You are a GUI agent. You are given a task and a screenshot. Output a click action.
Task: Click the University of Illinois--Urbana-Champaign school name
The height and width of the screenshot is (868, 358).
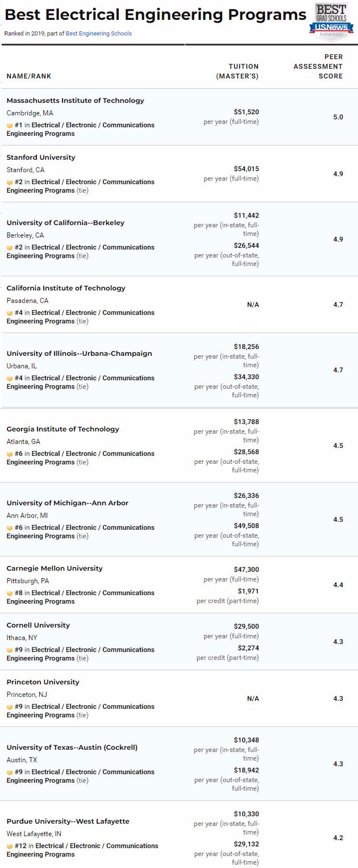(79, 354)
